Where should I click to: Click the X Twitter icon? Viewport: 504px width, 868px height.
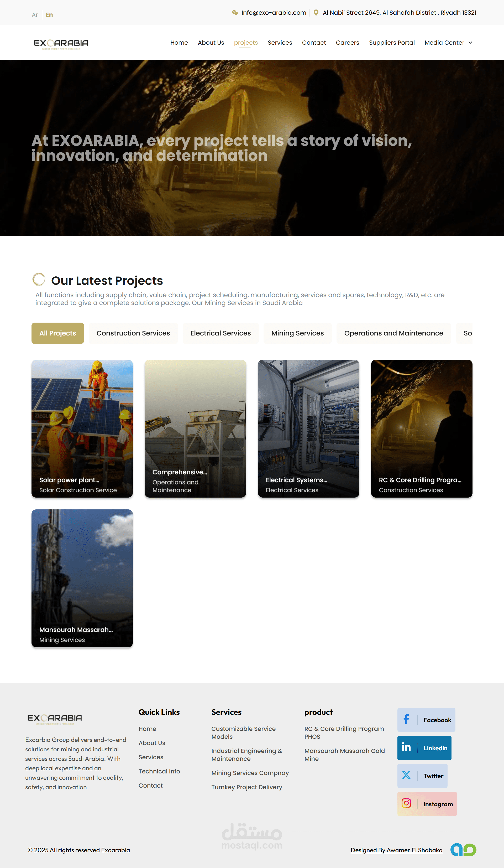[x=406, y=775]
